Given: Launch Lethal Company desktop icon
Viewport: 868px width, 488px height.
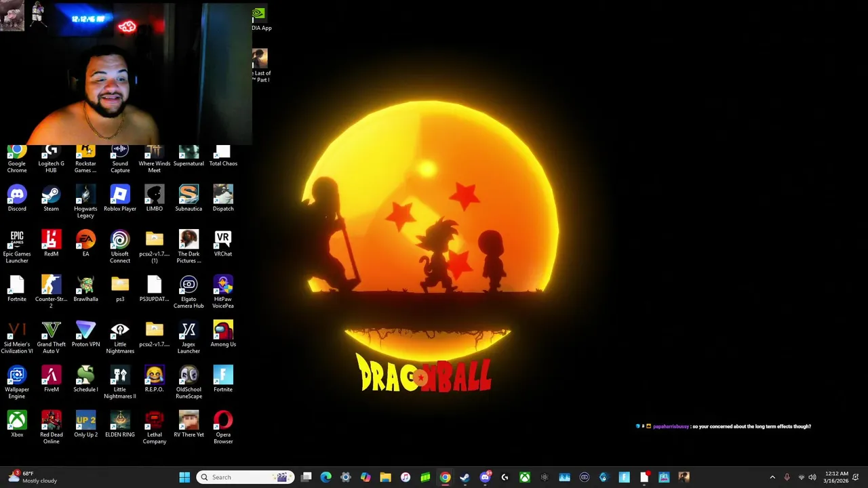Looking at the screenshot, I should (x=155, y=428).
